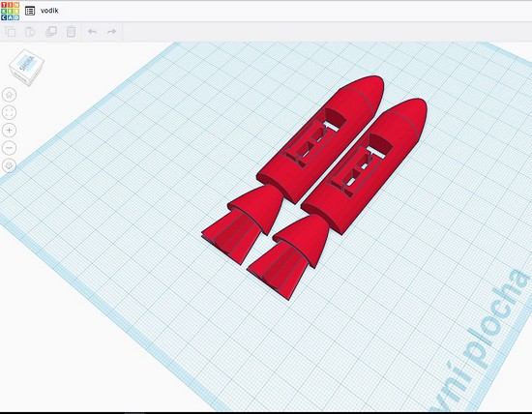Click the SHORA top face of the view cube
The height and width of the screenshot is (414, 532).
tap(27, 63)
